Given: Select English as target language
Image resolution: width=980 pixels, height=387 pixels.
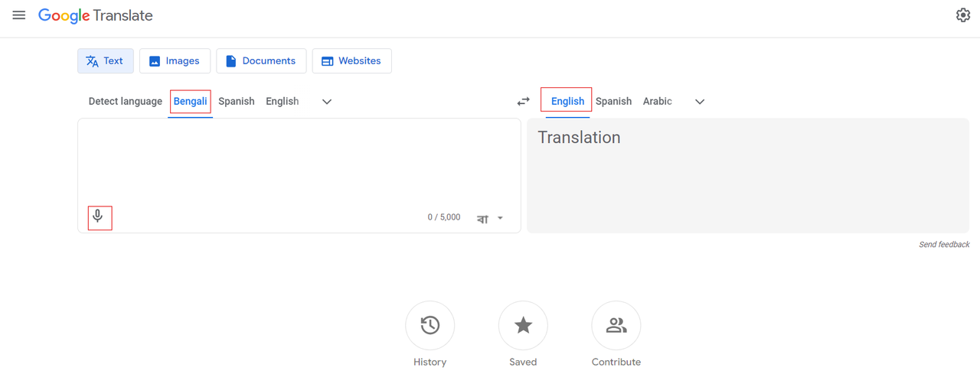Looking at the screenshot, I should click(x=567, y=101).
